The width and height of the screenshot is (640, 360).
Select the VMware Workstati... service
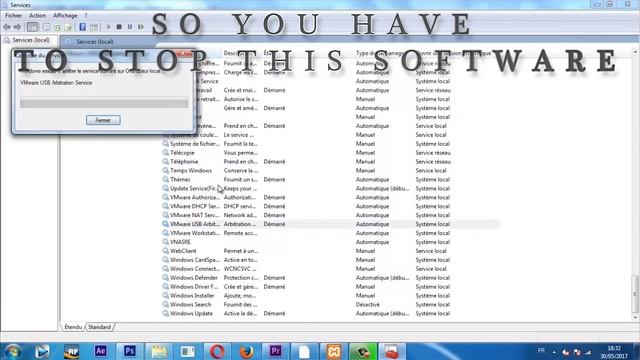[x=195, y=233]
